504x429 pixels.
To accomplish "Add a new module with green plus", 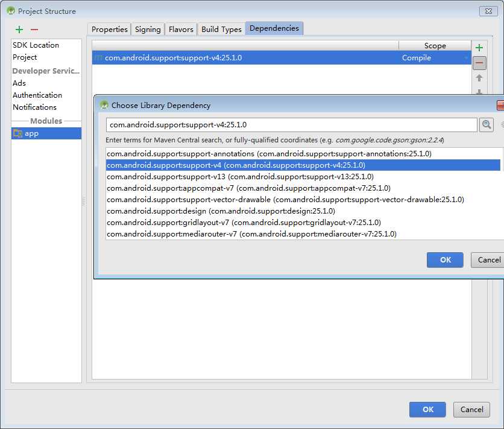I will pyautogui.click(x=19, y=30).
